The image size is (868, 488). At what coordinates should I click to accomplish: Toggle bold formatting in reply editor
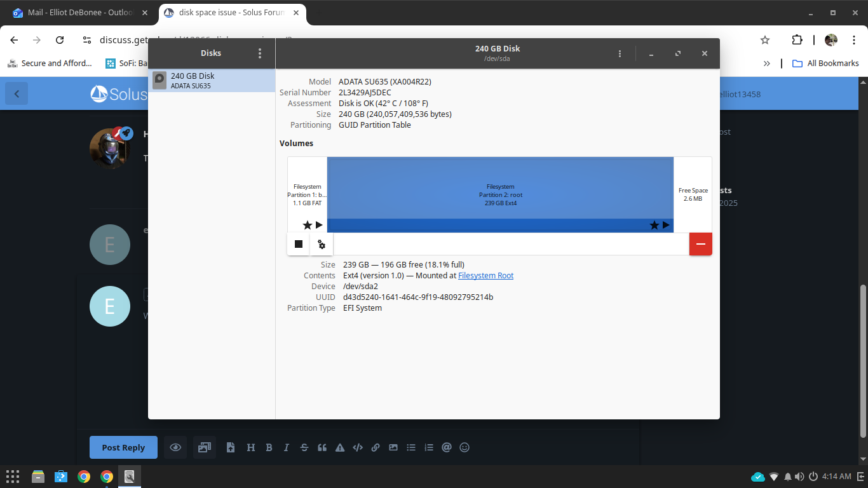click(269, 447)
